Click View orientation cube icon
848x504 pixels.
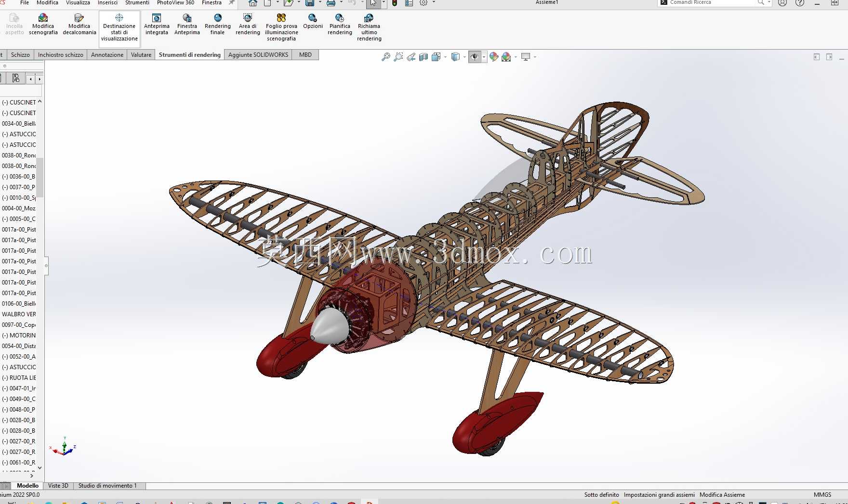pyautogui.click(x=436, y=57)
